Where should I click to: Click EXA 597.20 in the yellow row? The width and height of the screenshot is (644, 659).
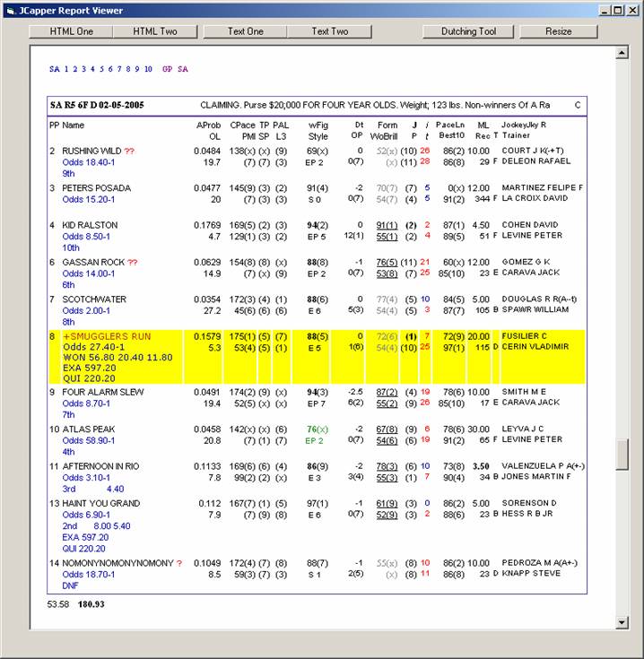tap(90, 368)
